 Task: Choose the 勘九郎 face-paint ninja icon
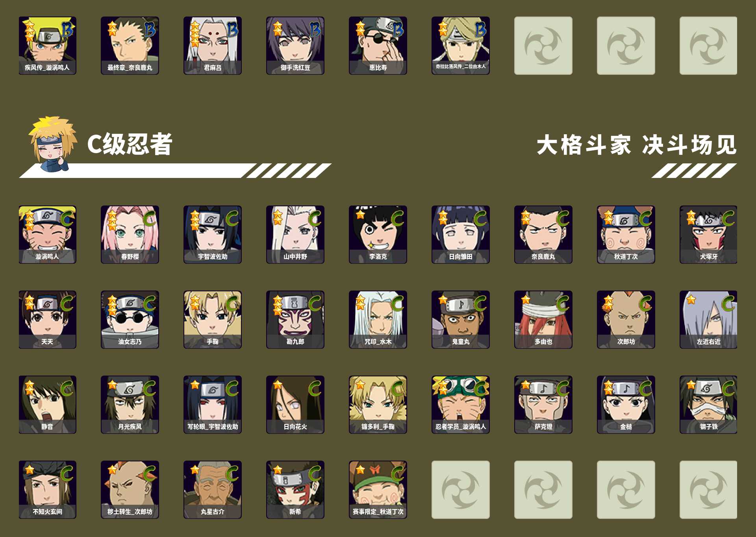pyautogui.click(x=295, y=320)
